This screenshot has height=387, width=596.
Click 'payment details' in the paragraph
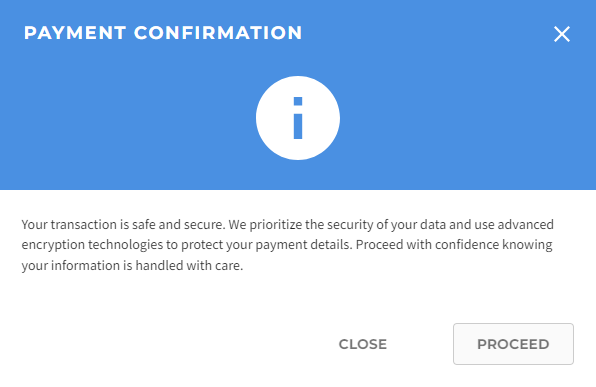click(x=303, y=245)
